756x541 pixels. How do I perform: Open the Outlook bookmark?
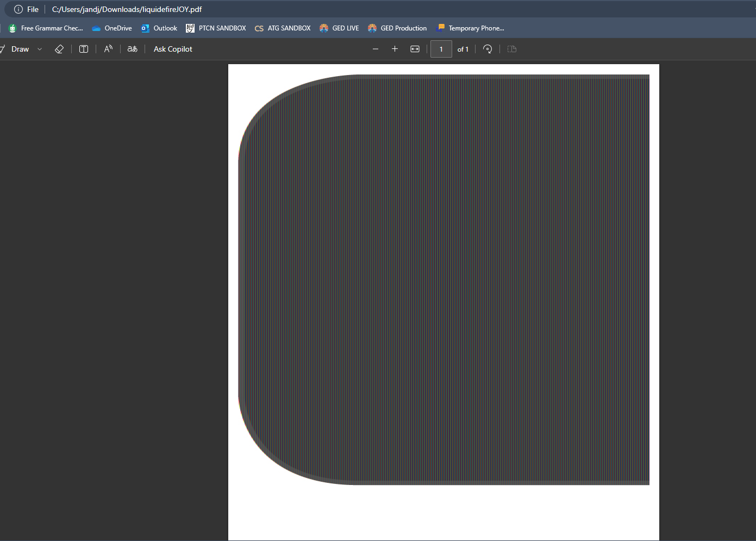[x=159, y=28]
